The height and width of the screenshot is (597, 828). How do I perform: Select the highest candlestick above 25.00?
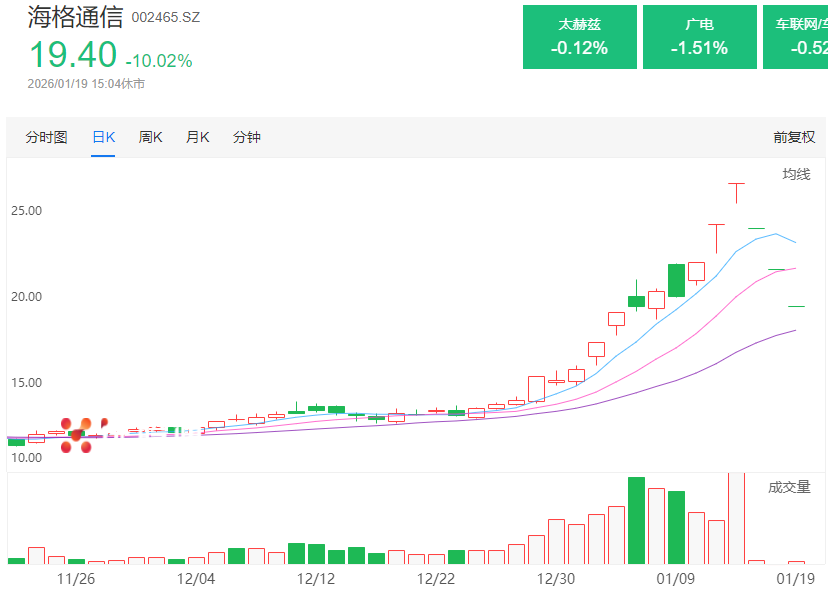pyautogui.click(x=736, y=190)
